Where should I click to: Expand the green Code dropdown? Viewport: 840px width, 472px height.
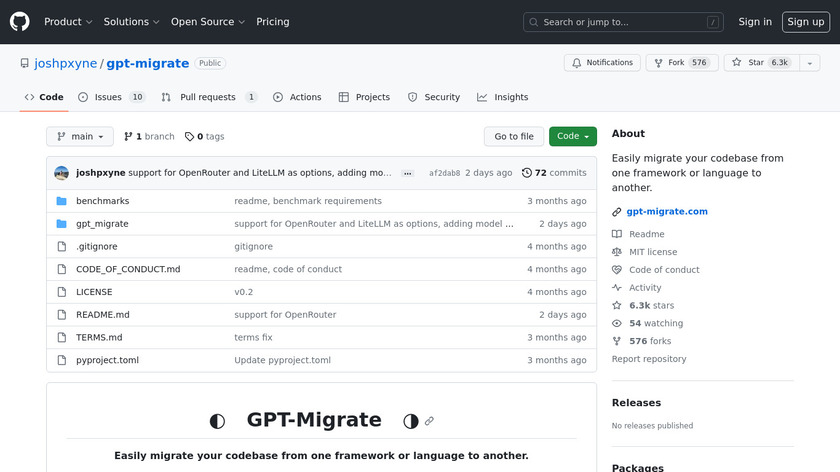tap(572, 137)
